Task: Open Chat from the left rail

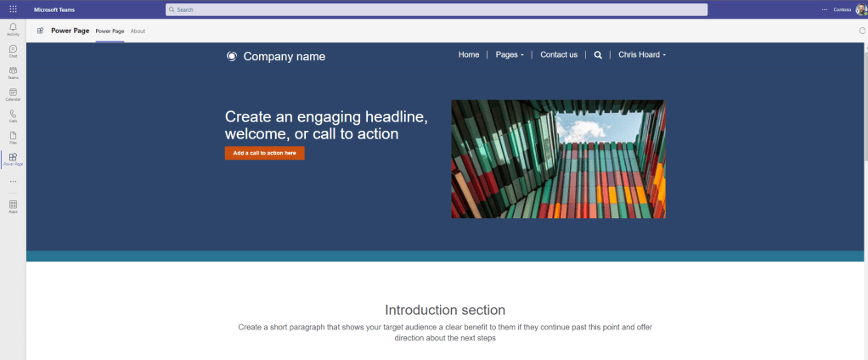Action: (x=13, y=51)
